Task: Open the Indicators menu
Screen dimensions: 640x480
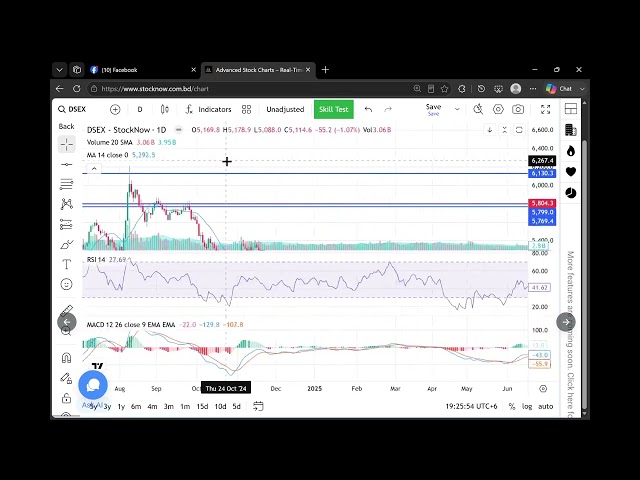Action: click(x=209, y=109)
